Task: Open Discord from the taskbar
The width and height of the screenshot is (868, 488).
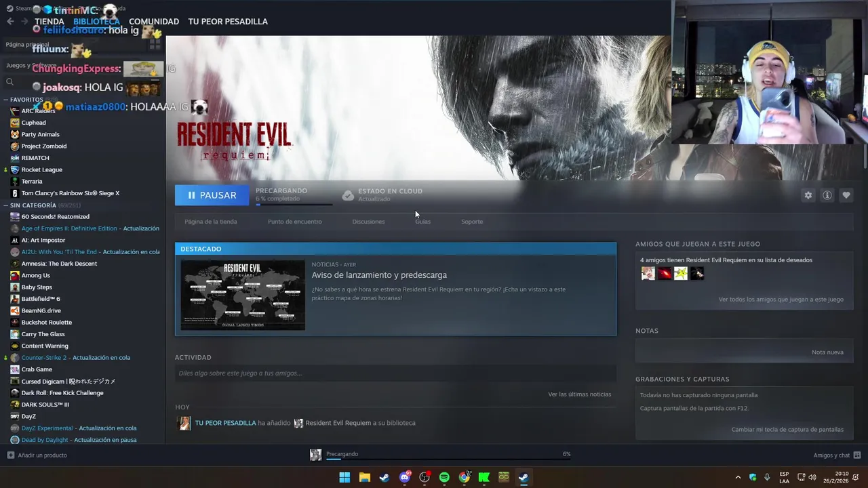Action: point(405,477)
